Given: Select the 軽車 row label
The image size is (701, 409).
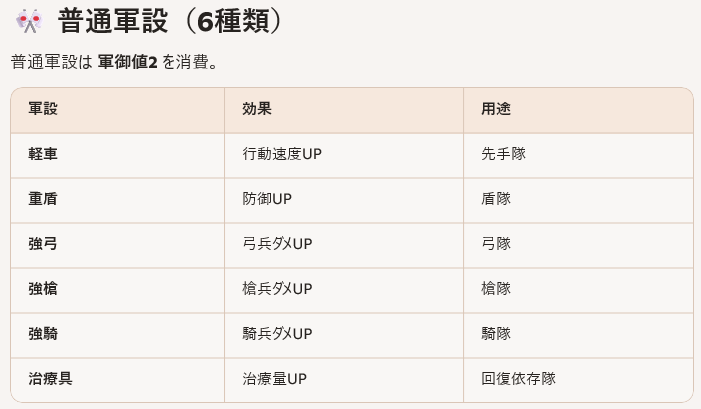Looking at the screenshot, I should pos(43,155).
